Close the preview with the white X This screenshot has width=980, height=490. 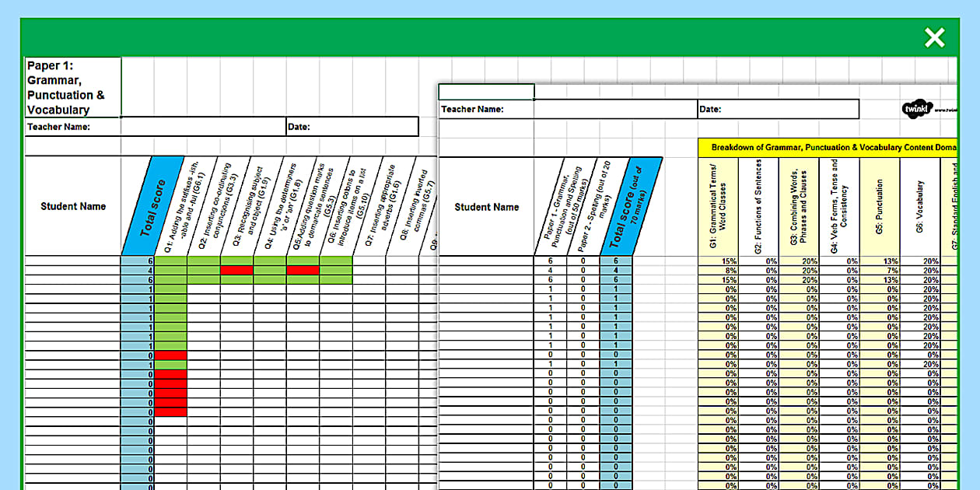pyautogui.click(x=934, y=37)
